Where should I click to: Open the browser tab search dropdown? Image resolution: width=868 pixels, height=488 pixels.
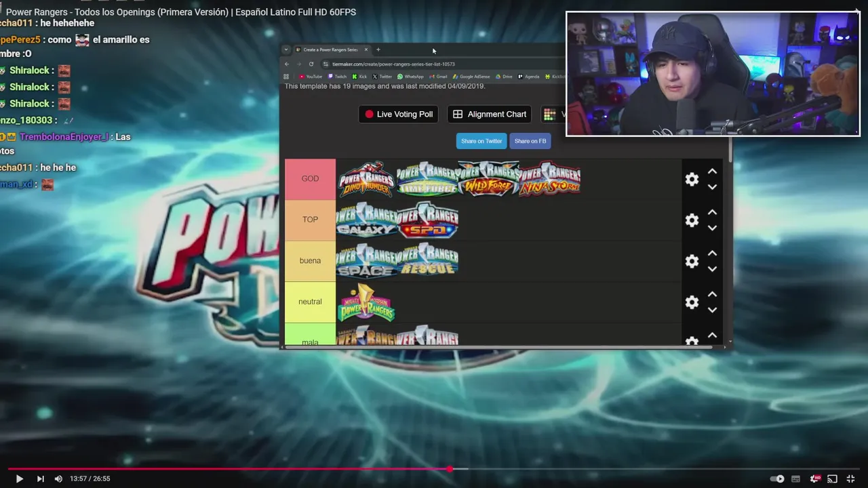[x=286, y=49]
